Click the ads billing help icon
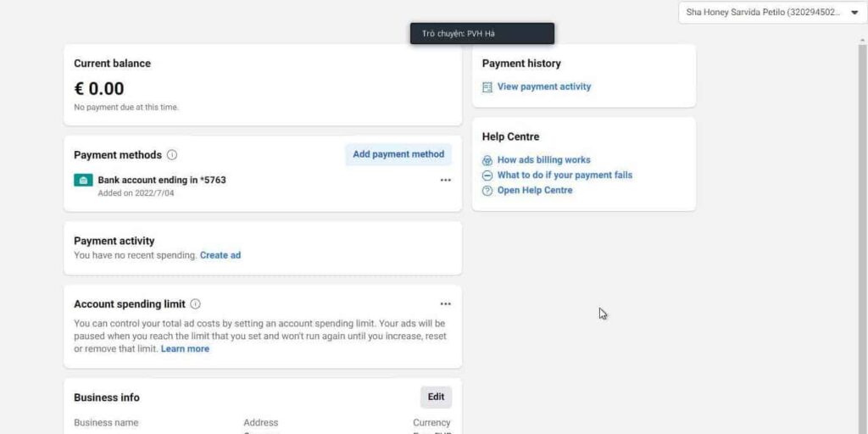The image size is (868, 434). point(487,160)
